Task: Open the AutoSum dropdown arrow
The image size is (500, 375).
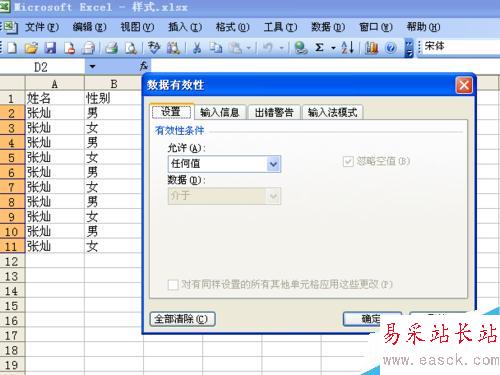Action: coord(333,48)
